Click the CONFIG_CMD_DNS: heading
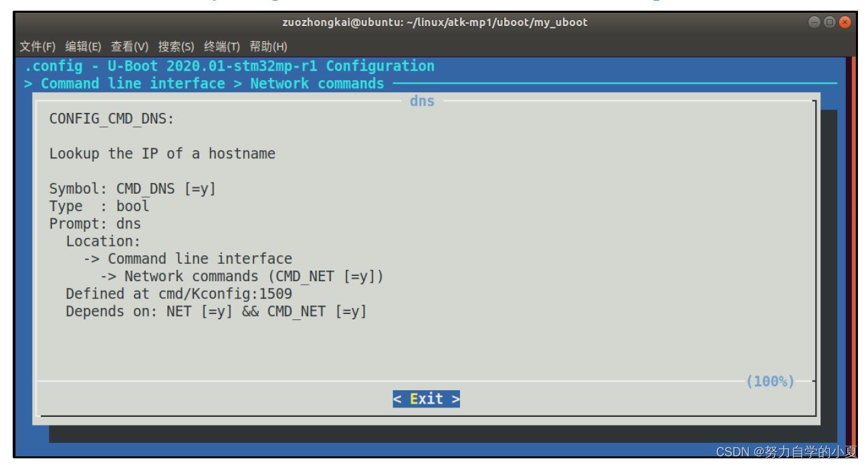 click(112, 119)
